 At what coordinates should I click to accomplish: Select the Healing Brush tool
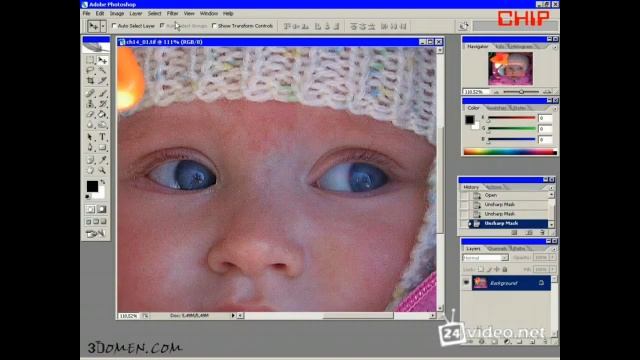(90, 93)
